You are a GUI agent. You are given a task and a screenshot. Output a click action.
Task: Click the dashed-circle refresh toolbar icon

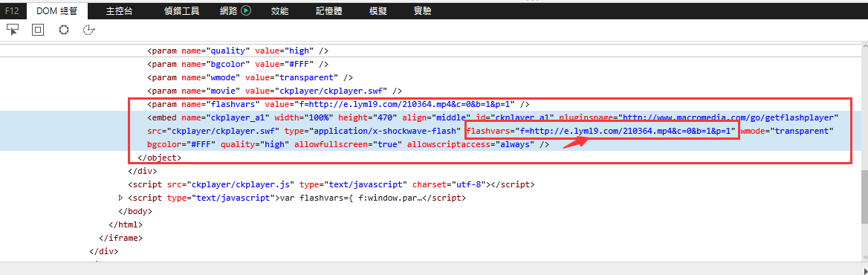click(88, 29)
